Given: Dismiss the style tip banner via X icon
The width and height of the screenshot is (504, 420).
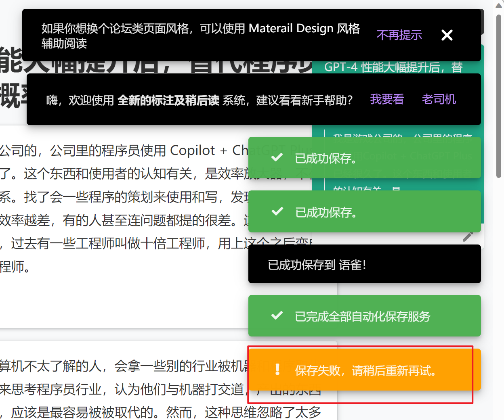Looking at the screenshot, I should (x=447, y=35).
